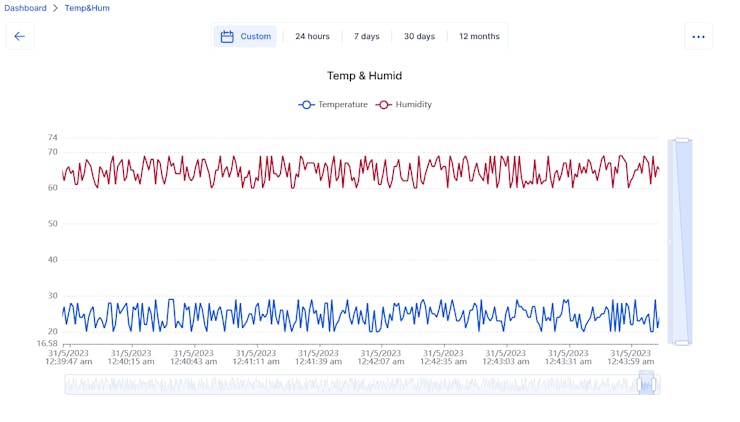Click the horizontal time range slider handle
The height and width of the screenshot is (422, 740).
pos(646,383)
